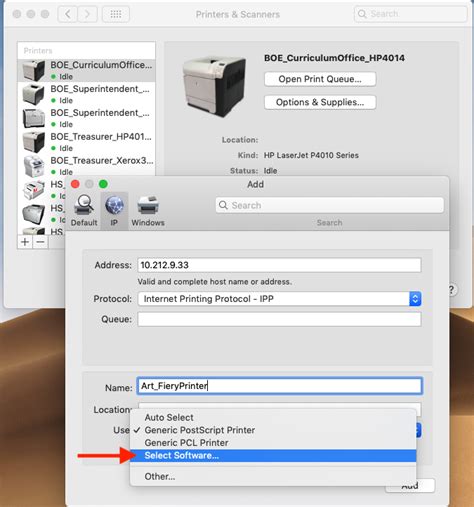Image resolution: width=474 pixels, height=507 pixels.
Task: Open Options & Supplies for the printer
Action: (320, 102)
